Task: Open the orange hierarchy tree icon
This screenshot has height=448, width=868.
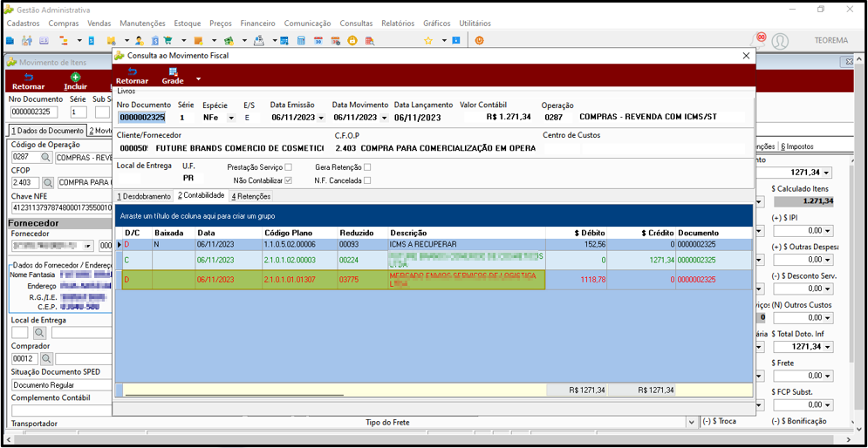Action: [64, 40]
